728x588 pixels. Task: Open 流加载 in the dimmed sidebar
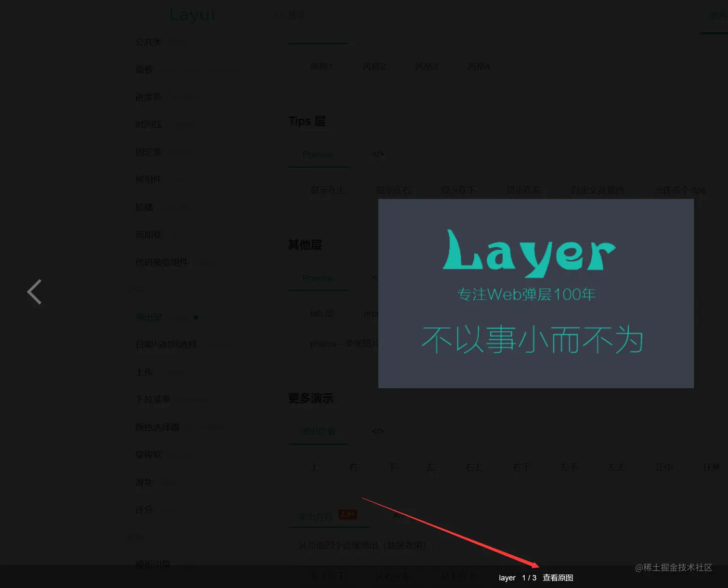coord(148,234)
